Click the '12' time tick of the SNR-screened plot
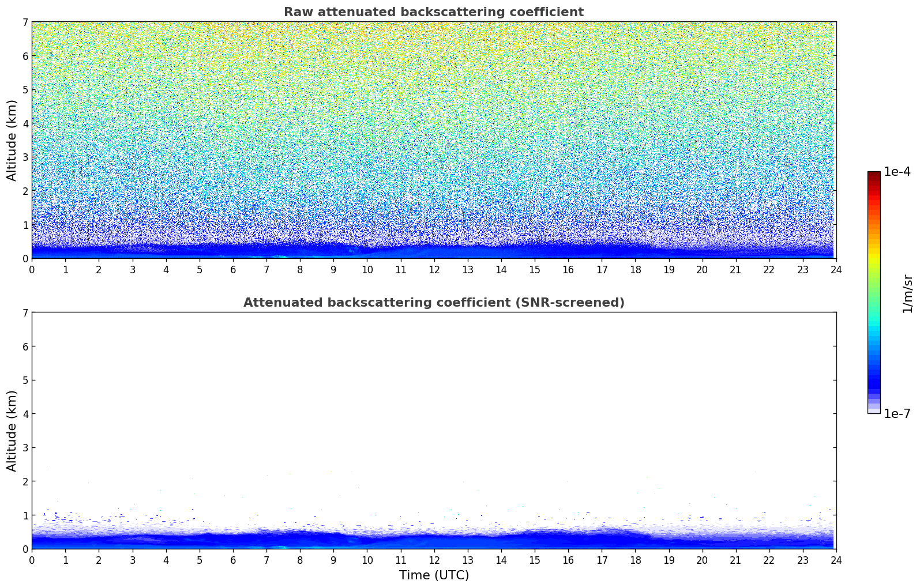 pyautogui.click(x=434, y=560)
